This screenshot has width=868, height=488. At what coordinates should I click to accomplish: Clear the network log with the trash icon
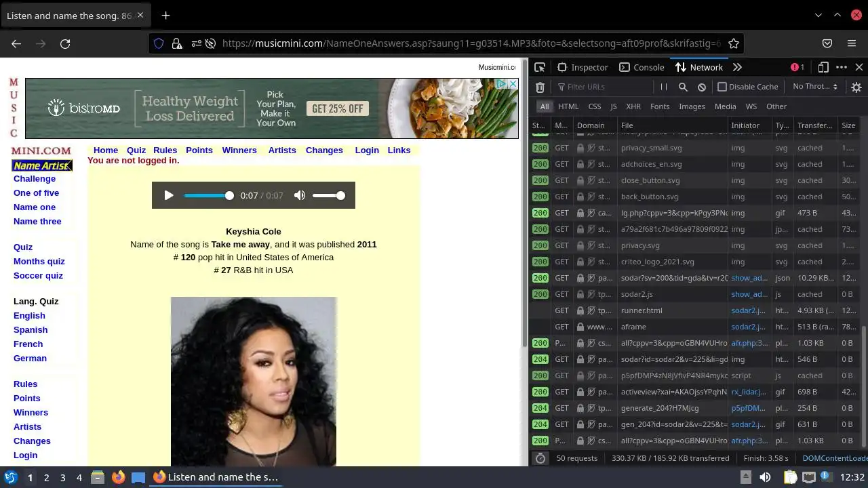tap(540, 87)
